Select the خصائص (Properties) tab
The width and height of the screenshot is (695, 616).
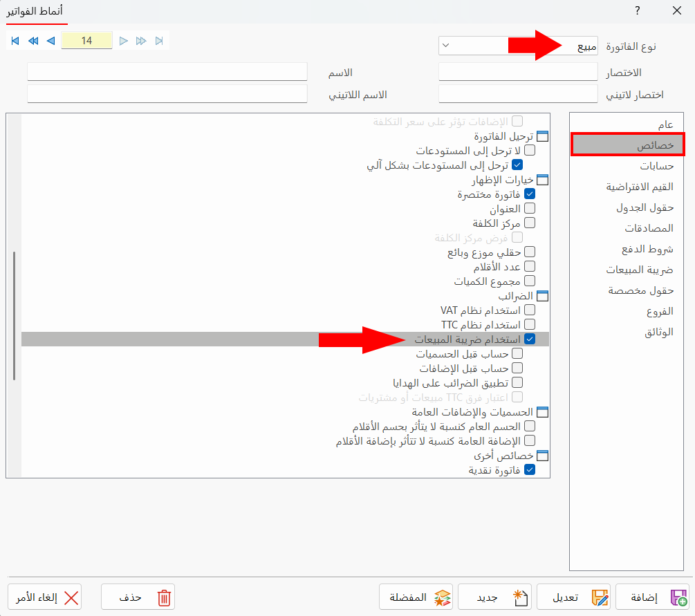[627, 145]
